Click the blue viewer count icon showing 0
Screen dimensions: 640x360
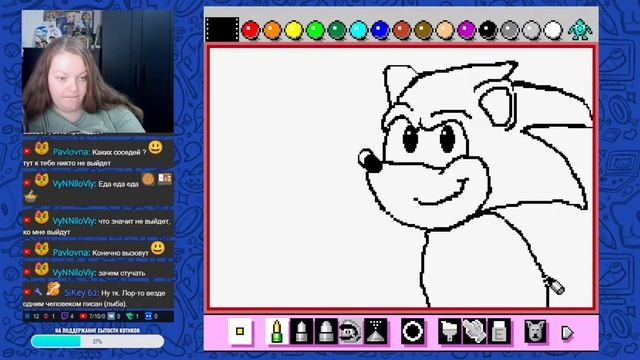coord(149,316)
